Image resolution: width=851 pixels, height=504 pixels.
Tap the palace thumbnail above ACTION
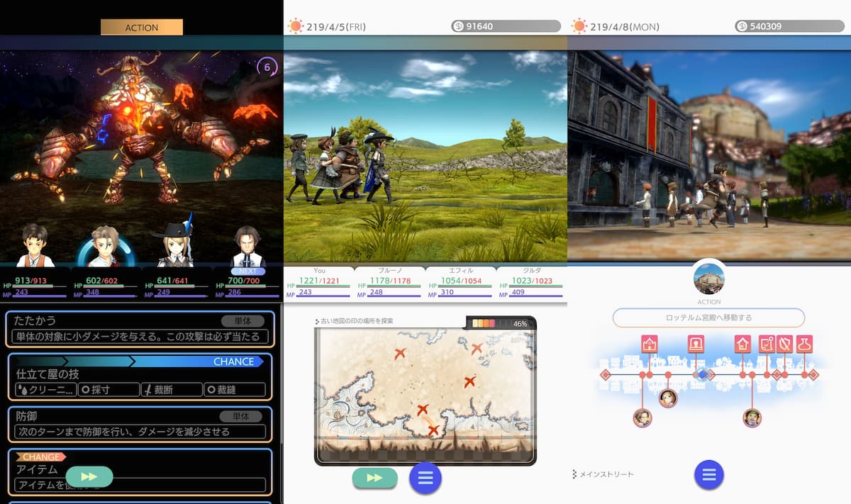708,279
